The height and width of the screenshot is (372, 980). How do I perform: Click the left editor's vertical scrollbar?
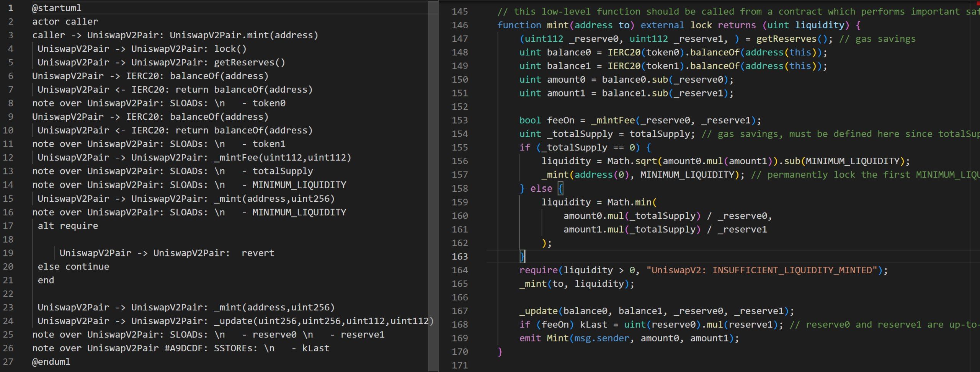pos(433,186)
